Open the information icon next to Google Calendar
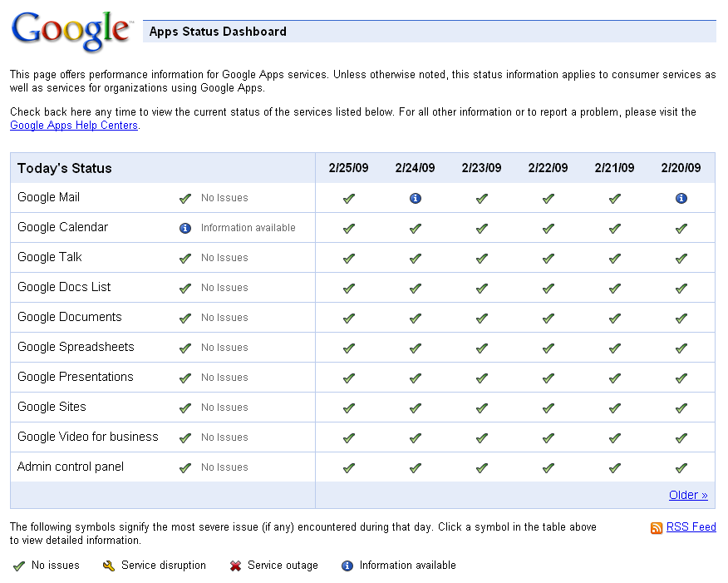This screenshot has height=583, width=728. pyautogui.click(x=184, y=227)
